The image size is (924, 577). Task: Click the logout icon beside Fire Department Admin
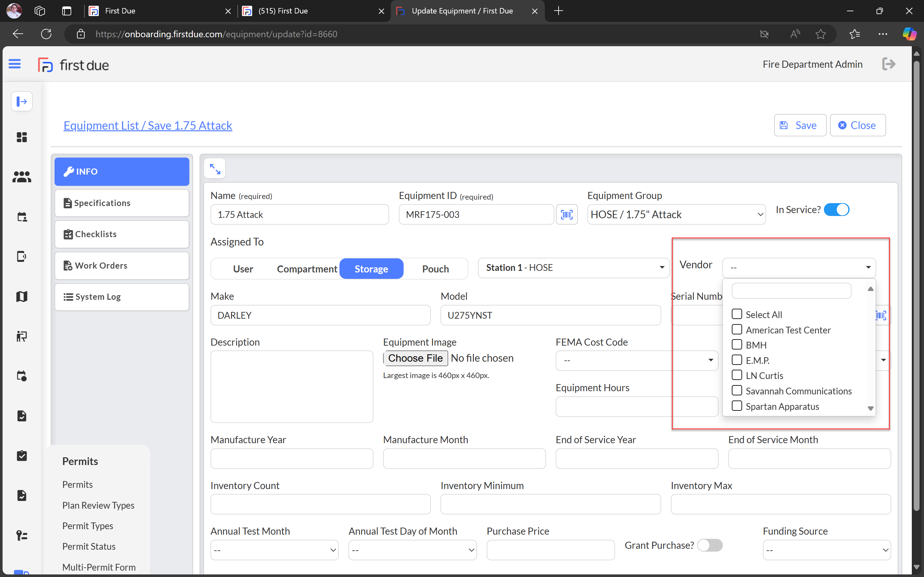click(x=889, y=64)
